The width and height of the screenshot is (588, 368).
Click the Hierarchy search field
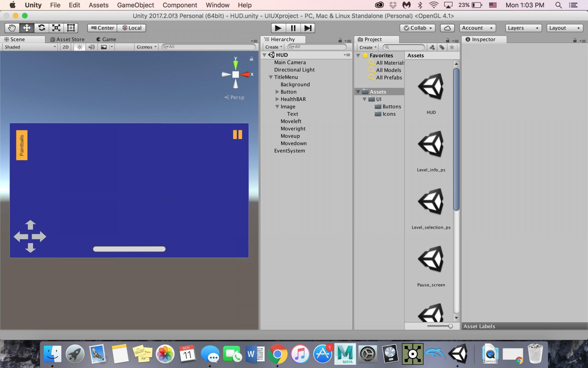[x=317, y=47]
